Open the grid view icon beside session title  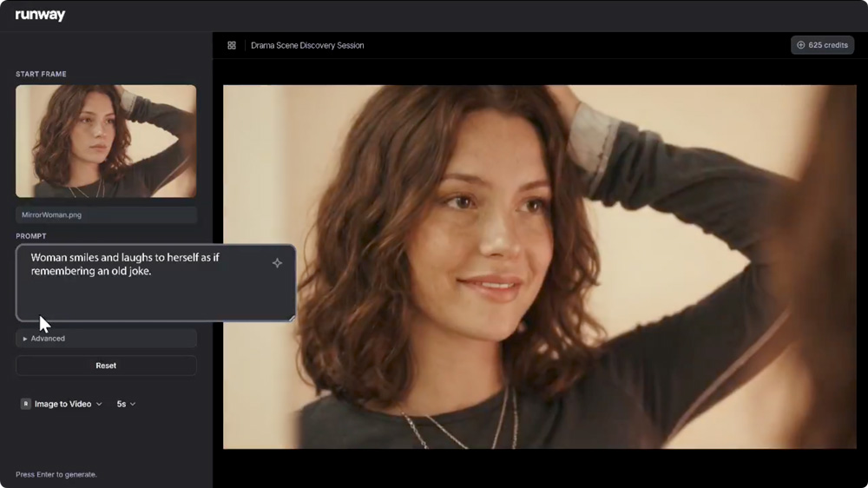tap(232, 45)
